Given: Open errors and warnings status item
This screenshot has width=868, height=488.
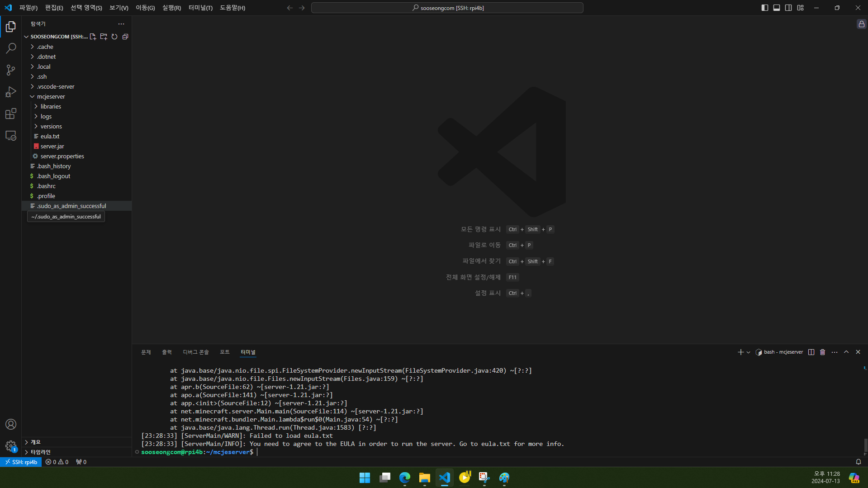Looking at the screenshot, I should pos(57,462).
